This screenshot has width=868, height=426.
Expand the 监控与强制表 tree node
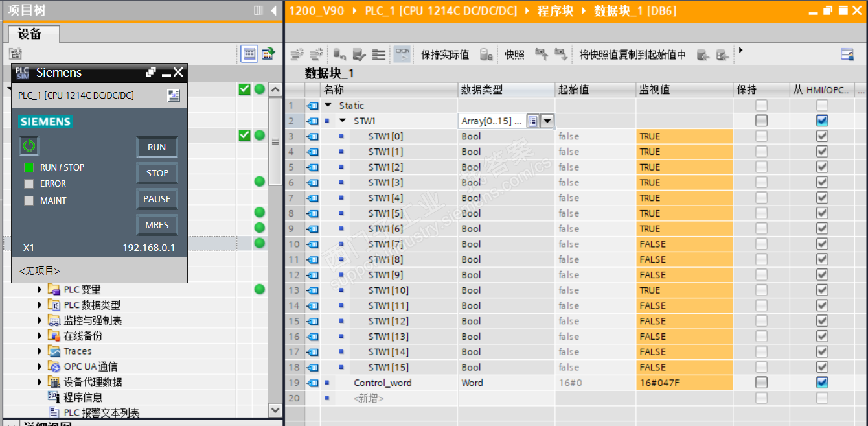pyautogui.click(x=40, y=320)
